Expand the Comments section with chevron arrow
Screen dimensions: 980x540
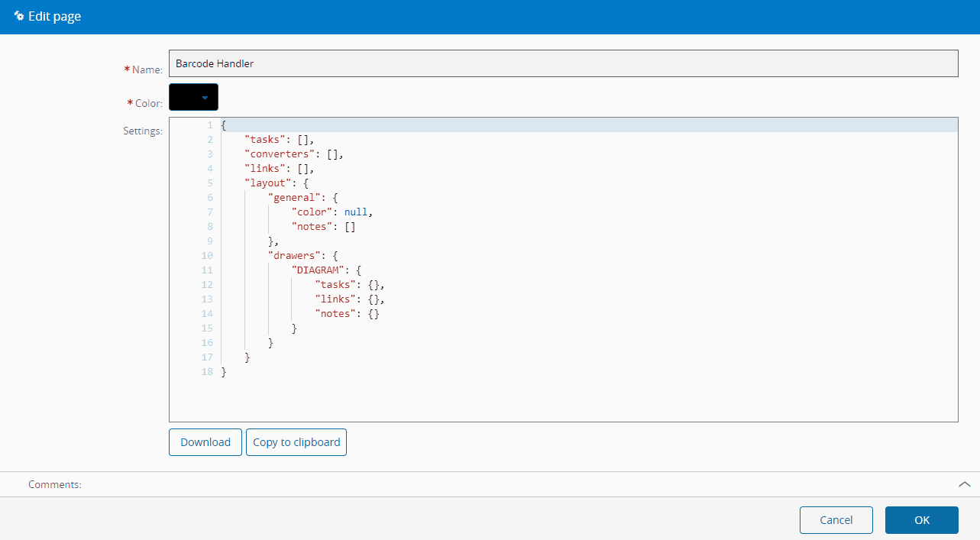click(964, 484)
